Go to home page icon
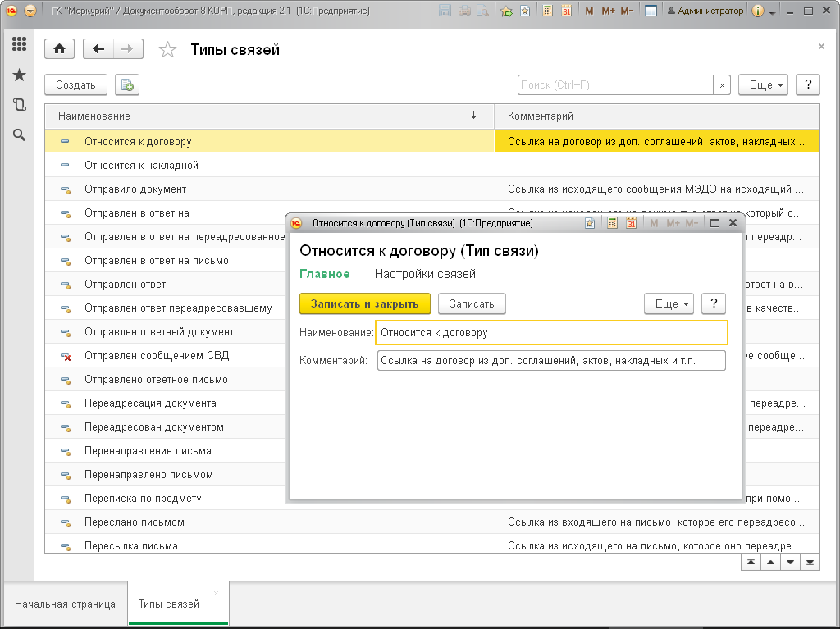 (59, 49)
